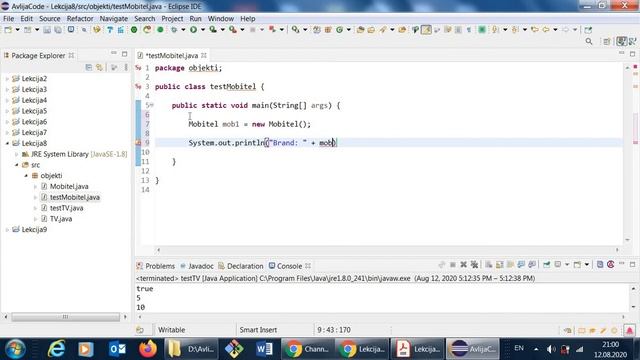Open the Open Console dropdown arrow

tap(587, 265)
